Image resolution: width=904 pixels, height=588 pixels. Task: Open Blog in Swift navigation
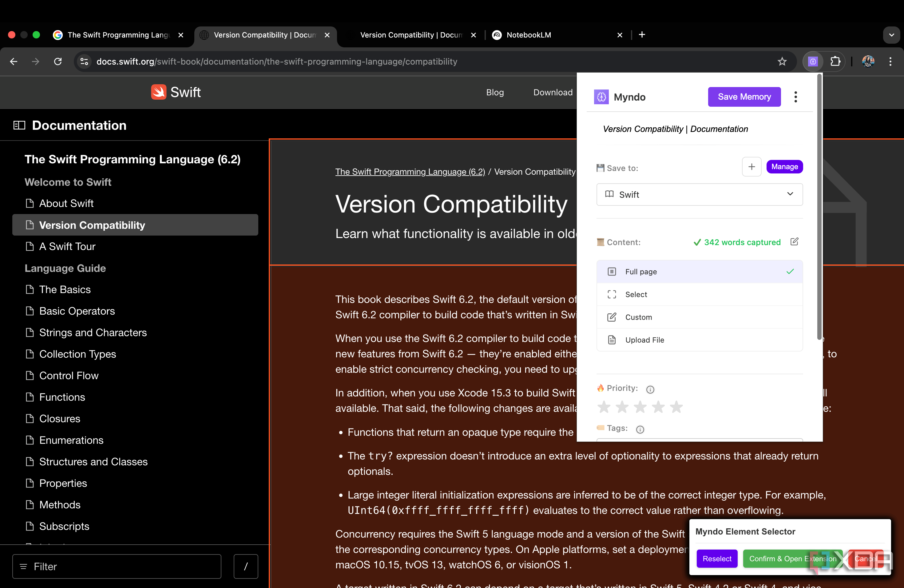[x=495, y=92]
